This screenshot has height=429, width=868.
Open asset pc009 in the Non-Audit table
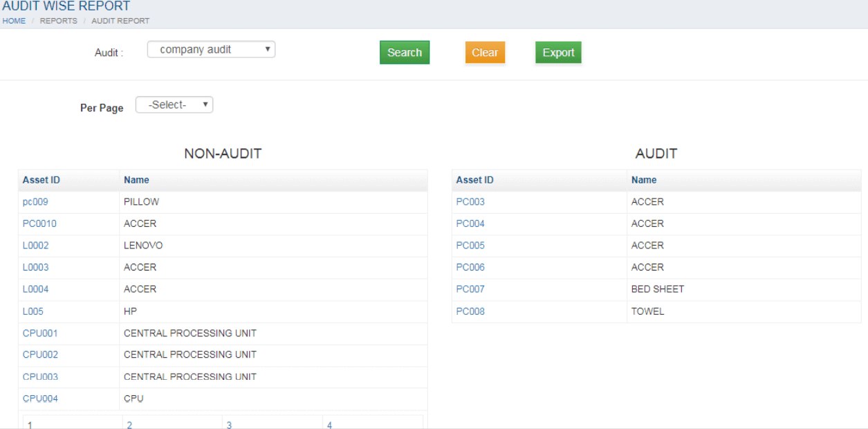pos(35,202)
